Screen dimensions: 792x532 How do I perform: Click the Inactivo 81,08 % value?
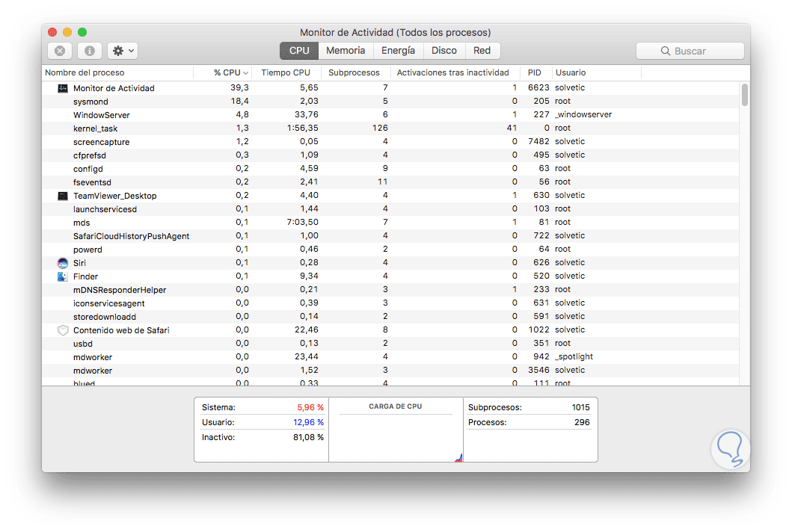(308, 438)
